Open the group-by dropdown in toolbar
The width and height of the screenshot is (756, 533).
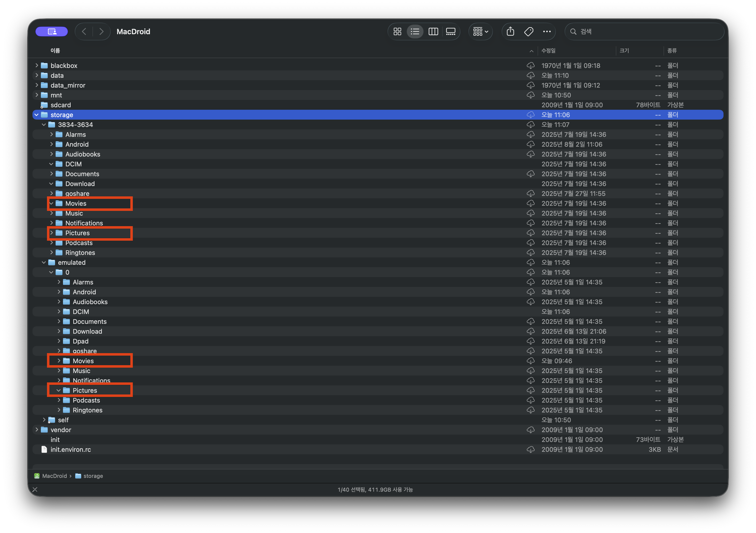[480, 32]
